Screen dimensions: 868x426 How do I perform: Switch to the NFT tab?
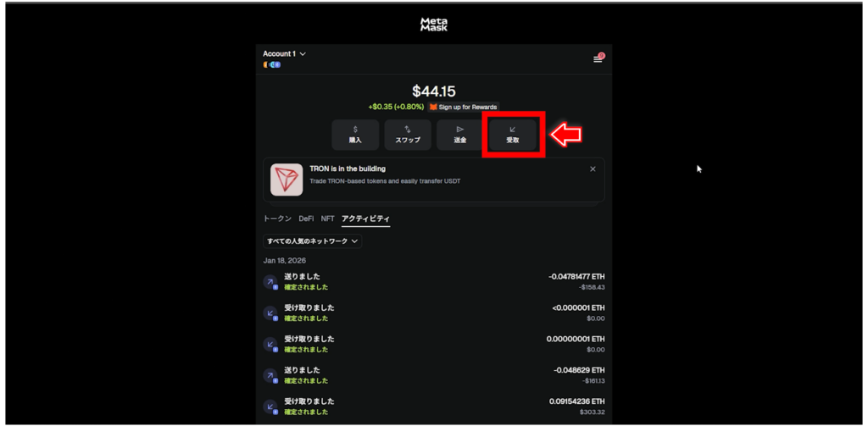pyautogui.click(x=328, y=219)
